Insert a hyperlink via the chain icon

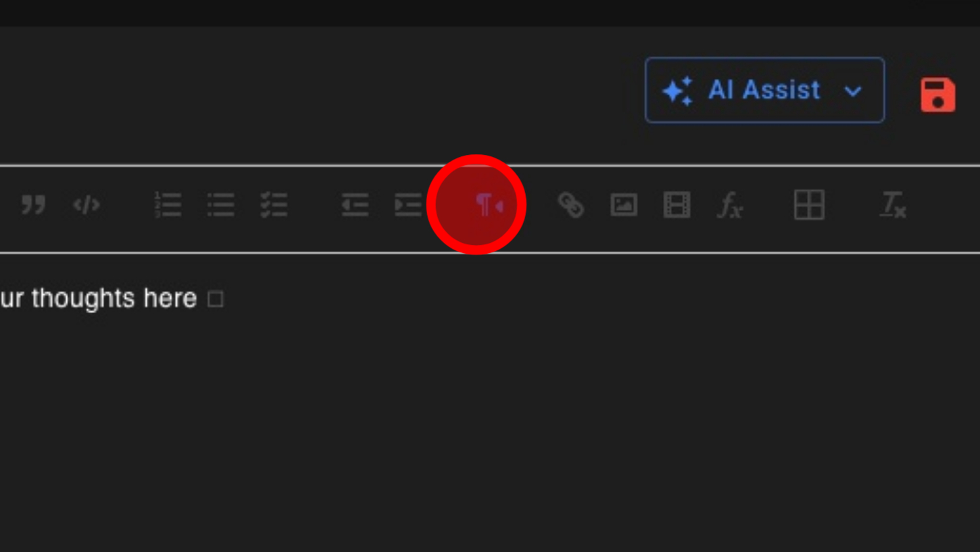570,204
